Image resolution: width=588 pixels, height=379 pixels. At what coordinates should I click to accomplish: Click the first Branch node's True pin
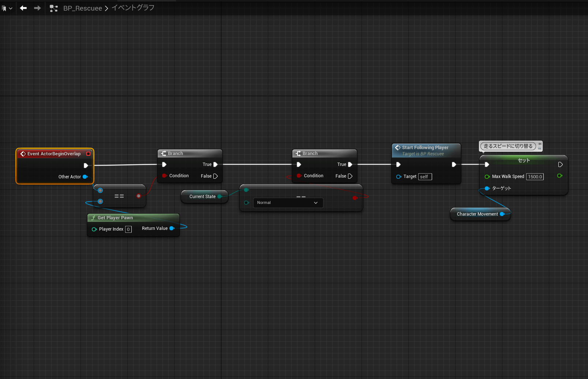click(216, 164)
